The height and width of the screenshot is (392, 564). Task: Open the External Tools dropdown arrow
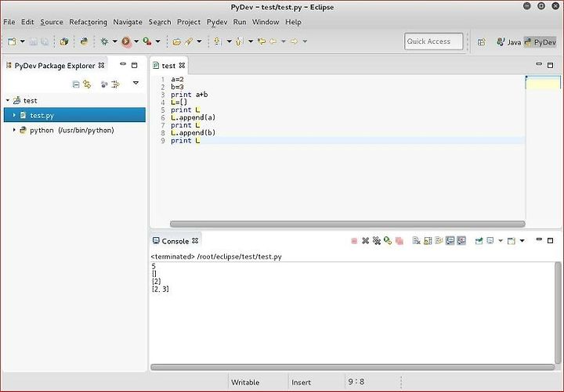(x=157, y=41)
